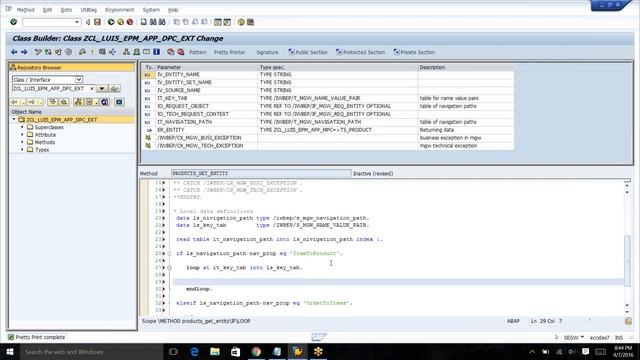Select the IV_ENTITY_NAME parameter row
The image size is (640, 360).
tap(328, 75)
